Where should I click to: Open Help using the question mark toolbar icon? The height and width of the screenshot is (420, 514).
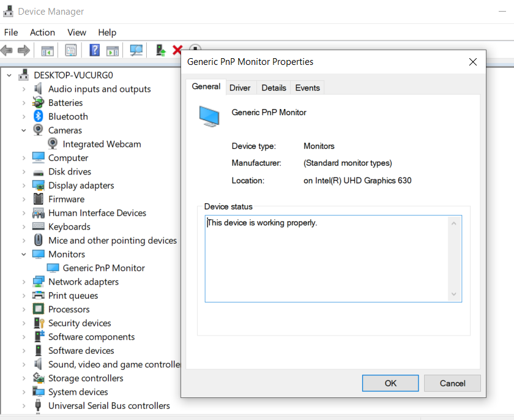coord(93,50)
